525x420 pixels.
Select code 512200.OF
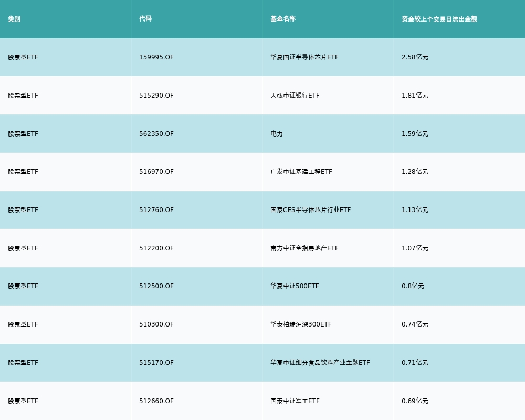(156, 248)
